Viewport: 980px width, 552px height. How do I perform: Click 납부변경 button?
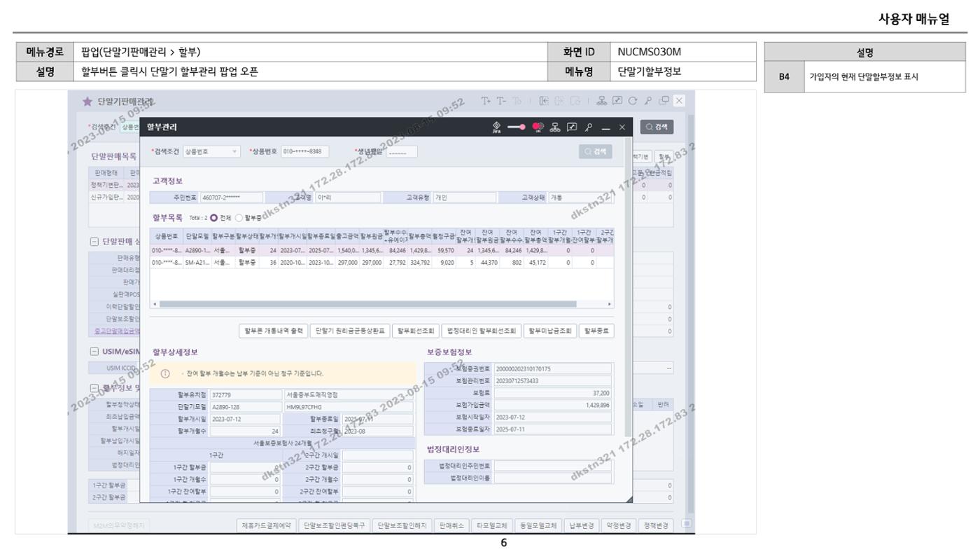point(582,524)
